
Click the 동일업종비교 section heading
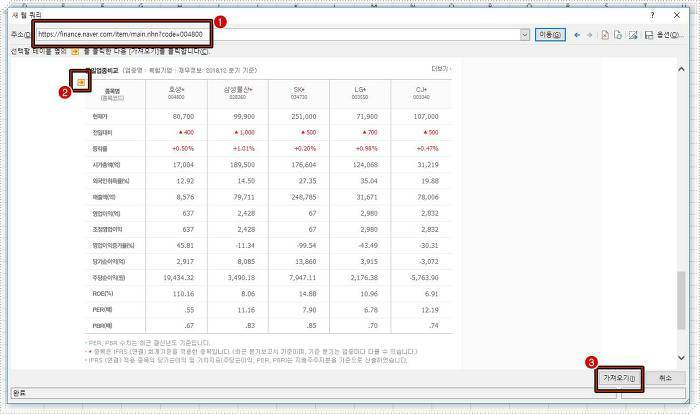(102, 70)
